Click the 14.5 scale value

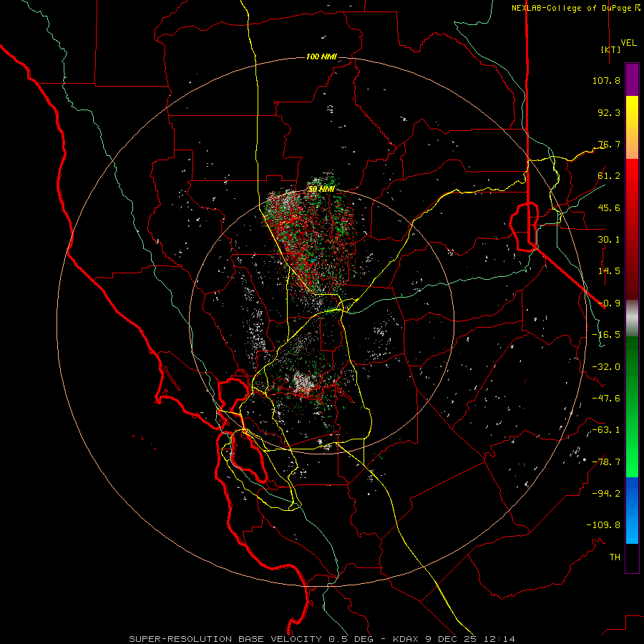[609, 271]
